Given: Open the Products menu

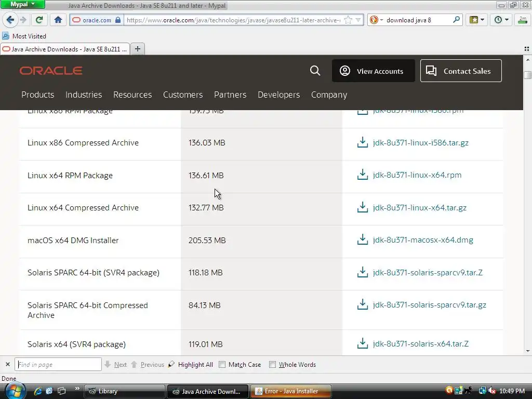Looking at the screenshot, I should click(37, 95).
